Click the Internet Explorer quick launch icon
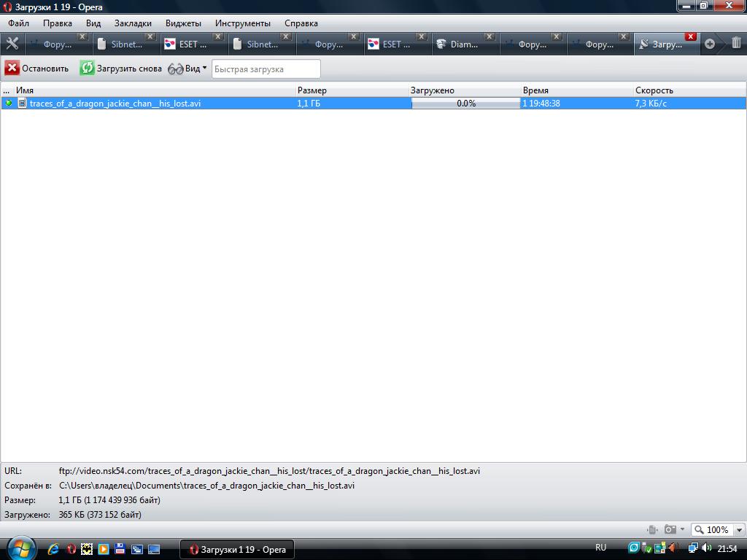 point(53,549)
